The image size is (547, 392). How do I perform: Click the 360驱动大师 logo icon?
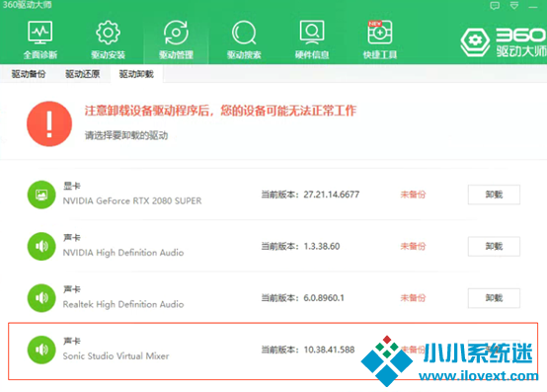click(x=475, y=41)
